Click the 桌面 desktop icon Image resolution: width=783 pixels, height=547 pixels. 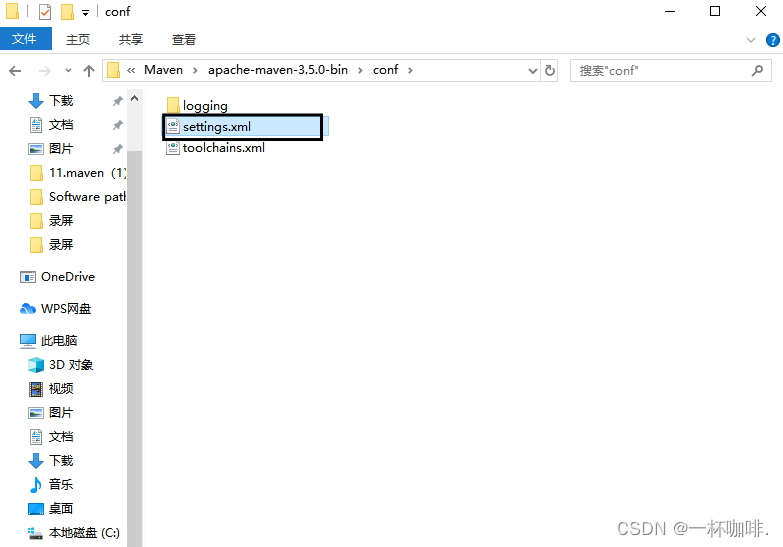coord(36,509)
